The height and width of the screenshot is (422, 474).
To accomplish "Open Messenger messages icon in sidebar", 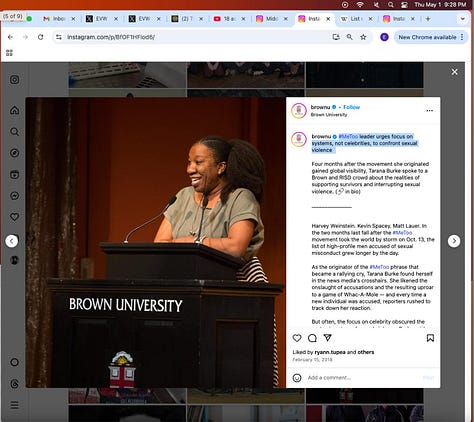I will (x=14, y=196).
